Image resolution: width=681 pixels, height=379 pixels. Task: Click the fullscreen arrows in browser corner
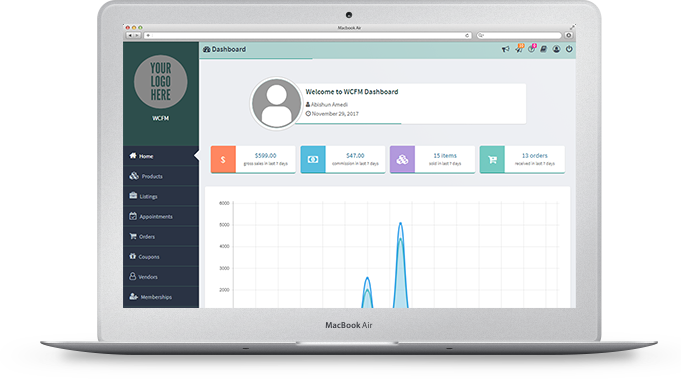(572, 27)
